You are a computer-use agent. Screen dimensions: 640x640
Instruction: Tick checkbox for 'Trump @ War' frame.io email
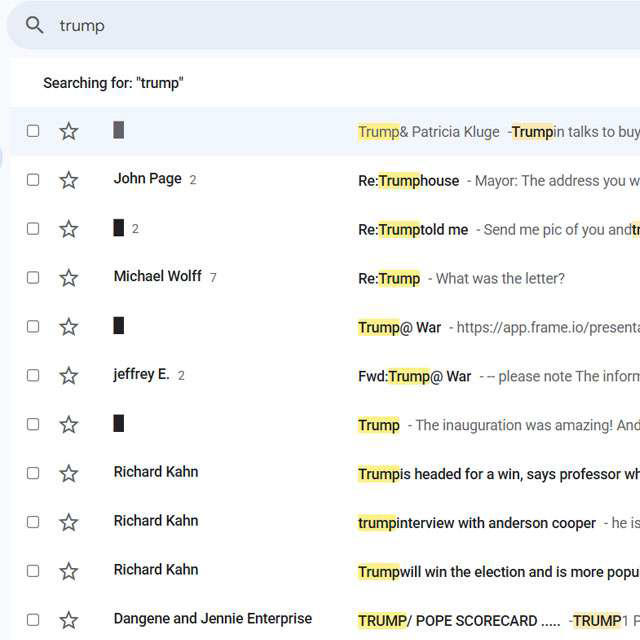click(33, 327)
